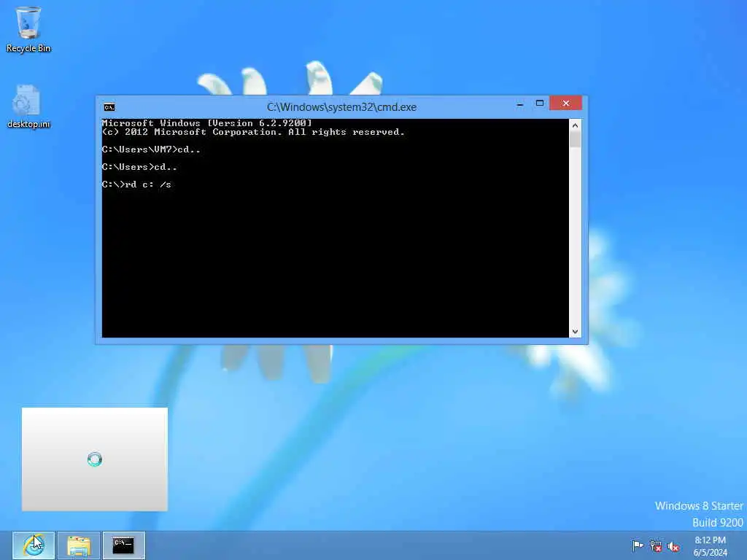This screenshot has width=747, height=560.
Task: Open the Recycle Bin desktop icon
Action: click(x=28, y=28)
